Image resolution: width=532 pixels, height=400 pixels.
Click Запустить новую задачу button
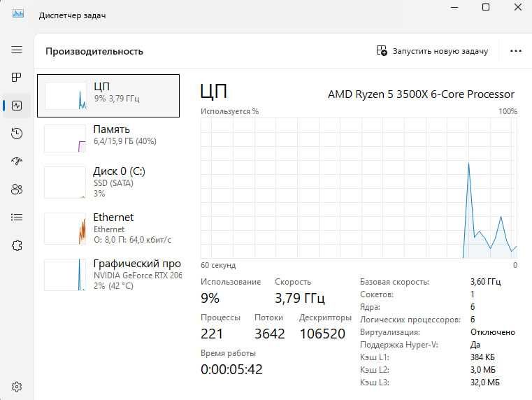432,51
